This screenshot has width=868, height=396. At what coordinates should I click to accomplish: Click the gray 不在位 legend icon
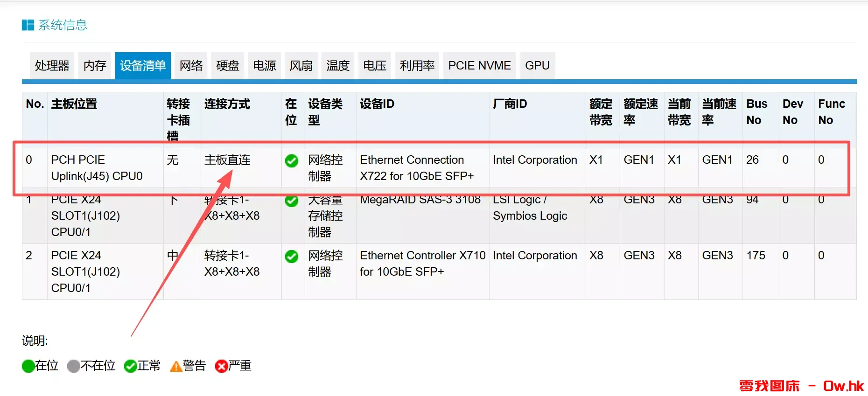point(73,366)
